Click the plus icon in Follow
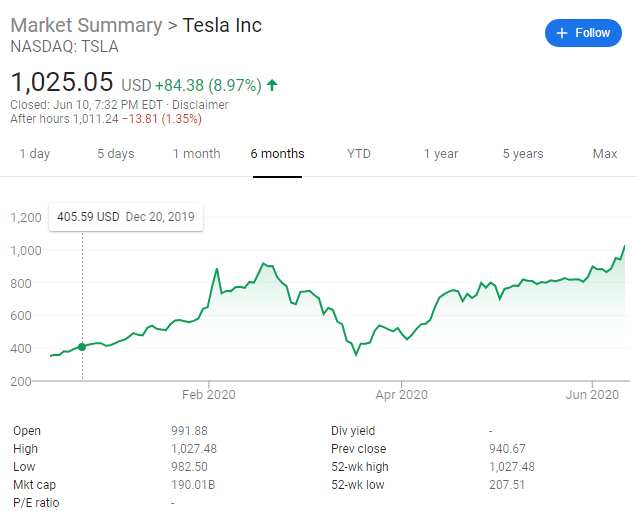The width and height of the screenshot is (637, 515). 562,33
